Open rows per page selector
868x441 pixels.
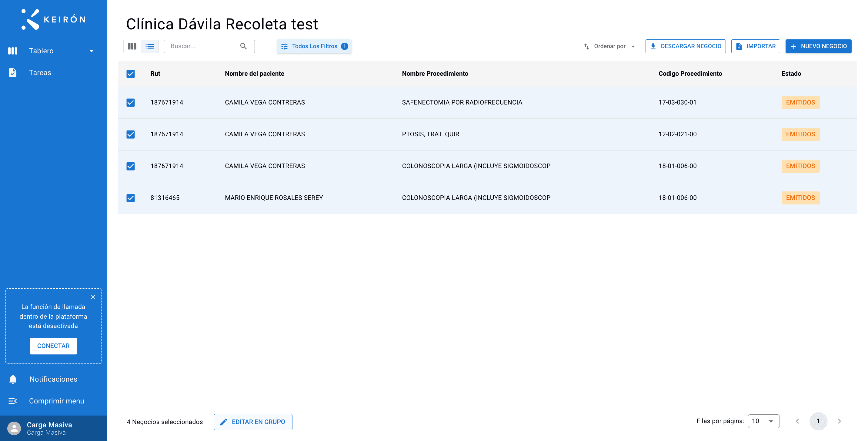point(763,421)
